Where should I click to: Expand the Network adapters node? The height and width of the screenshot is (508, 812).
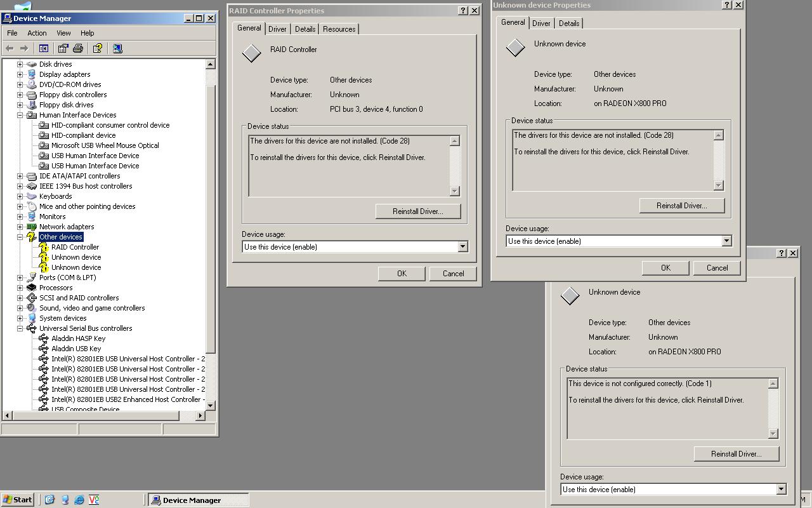coord(20,227)
